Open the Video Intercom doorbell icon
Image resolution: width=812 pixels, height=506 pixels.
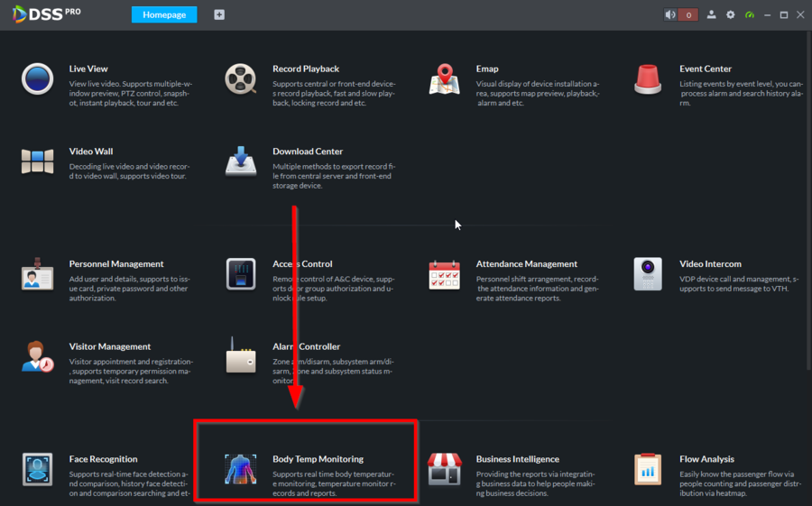[647, 273]
